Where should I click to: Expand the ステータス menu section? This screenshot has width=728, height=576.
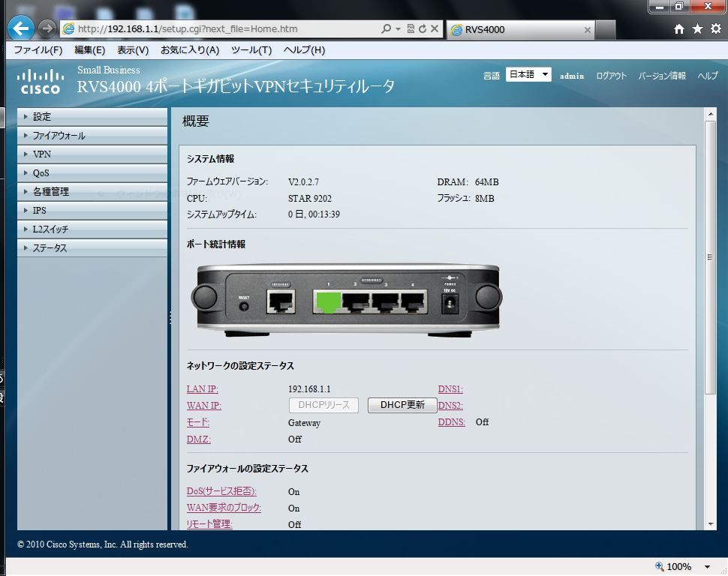coord(92,247)
